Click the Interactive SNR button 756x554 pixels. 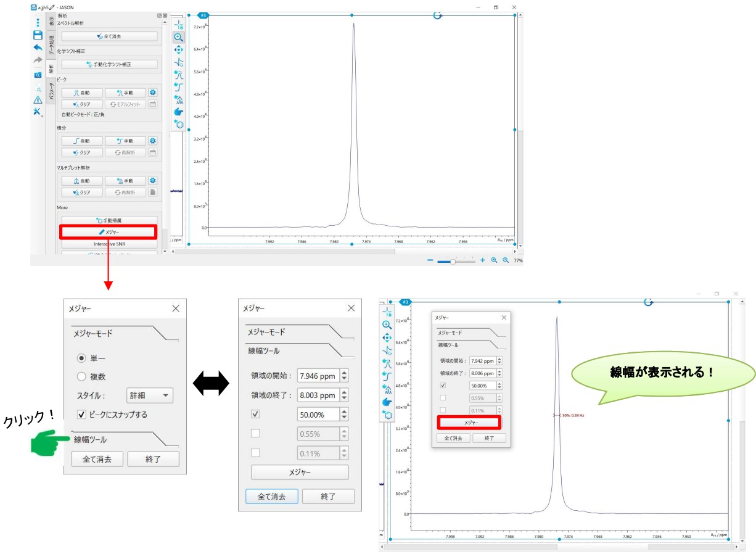coord(109,244)
